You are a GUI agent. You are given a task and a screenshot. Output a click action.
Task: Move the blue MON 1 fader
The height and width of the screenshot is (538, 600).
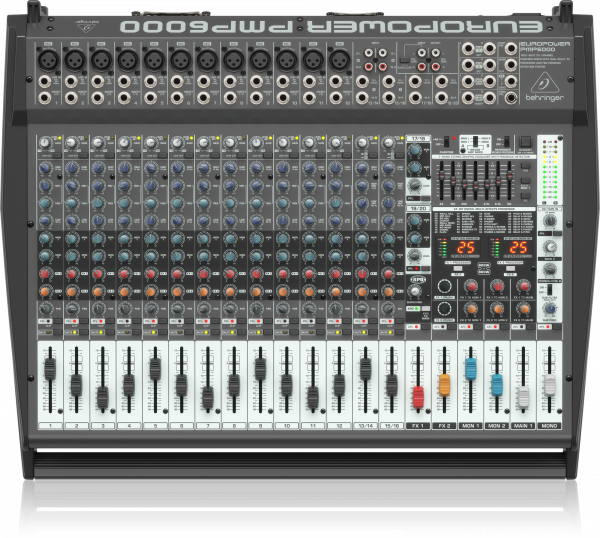(x=471, y=369)
